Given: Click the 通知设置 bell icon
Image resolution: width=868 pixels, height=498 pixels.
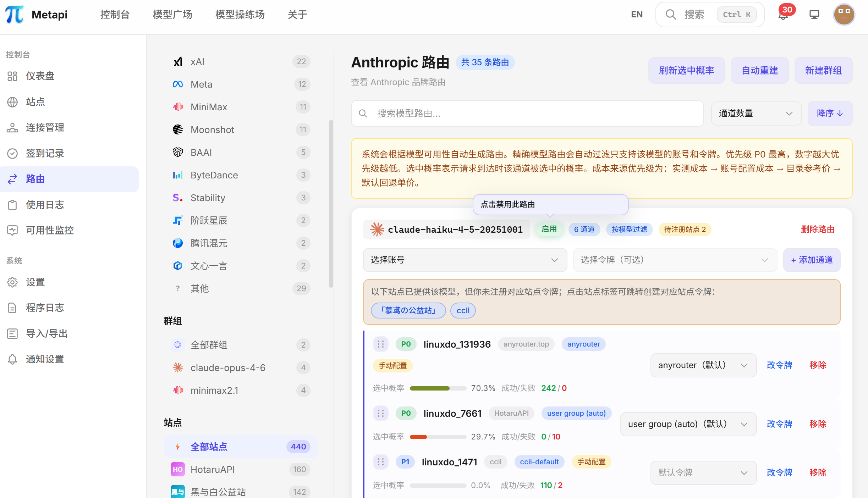Looking at the screenshot, I should tap(12, 359).
